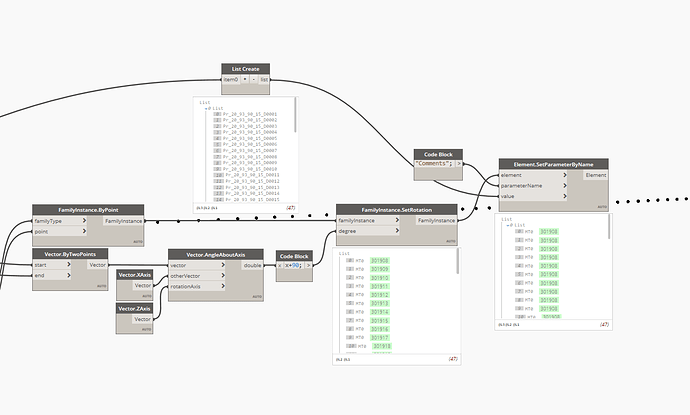The height and width of the screenshot is (415, 690).
Task: Click the point port chevron on FamilyInstance.ByPoint
Action: click(x=84, y=231)
